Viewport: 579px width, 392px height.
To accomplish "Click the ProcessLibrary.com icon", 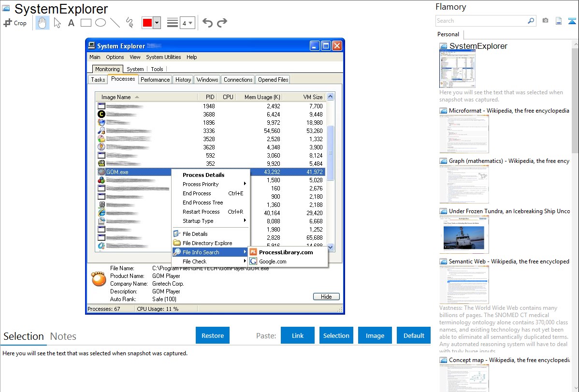I will 253,252.
